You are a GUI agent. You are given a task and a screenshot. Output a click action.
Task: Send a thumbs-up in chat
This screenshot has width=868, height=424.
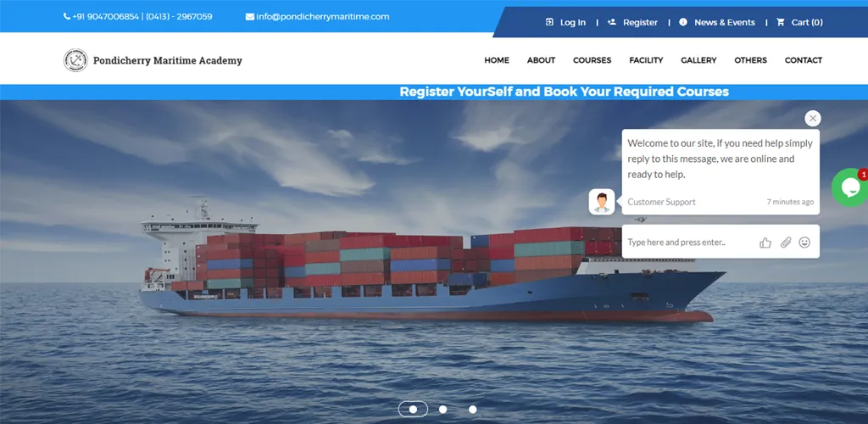[x=765, y=243]
